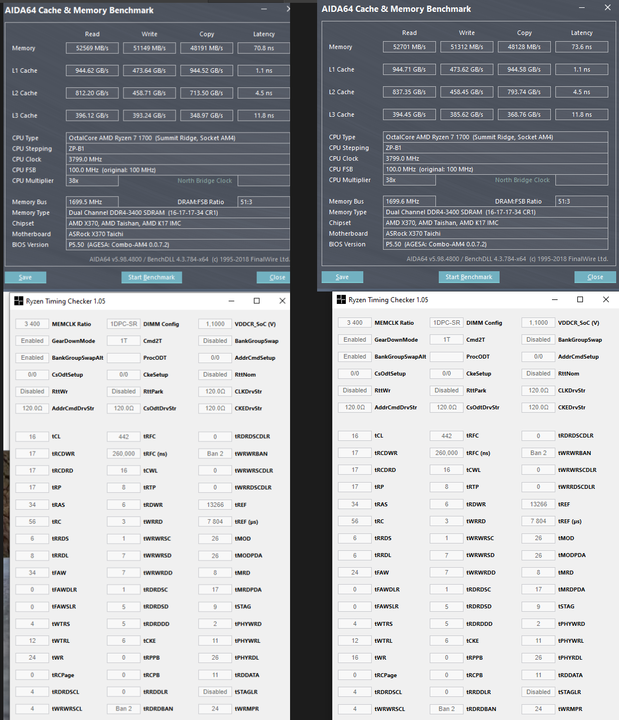Click right Ryzen Timing Checker app icon
Image resolution: width=619 pixels, height=720 pixels.
click(341, 300)
